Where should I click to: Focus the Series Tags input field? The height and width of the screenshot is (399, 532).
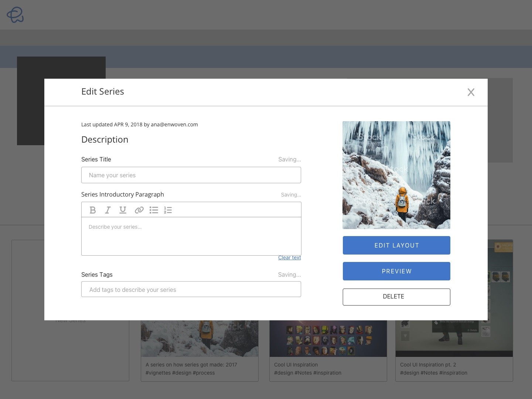click(191, 289)
